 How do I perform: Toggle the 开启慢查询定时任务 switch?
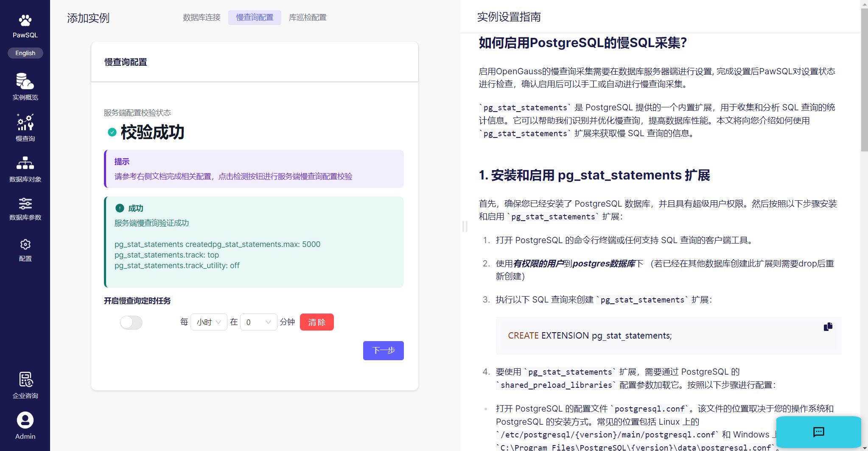pyautogui.click(x=131, y=322)
